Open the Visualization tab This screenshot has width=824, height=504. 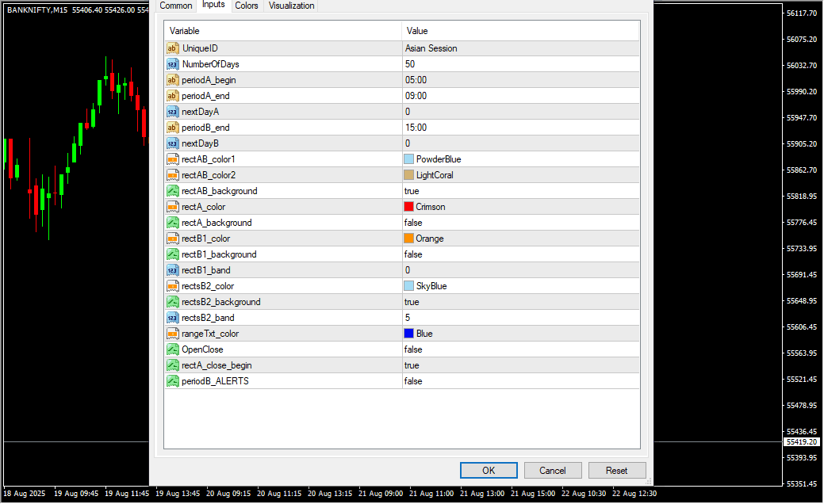tap(291, 6)
